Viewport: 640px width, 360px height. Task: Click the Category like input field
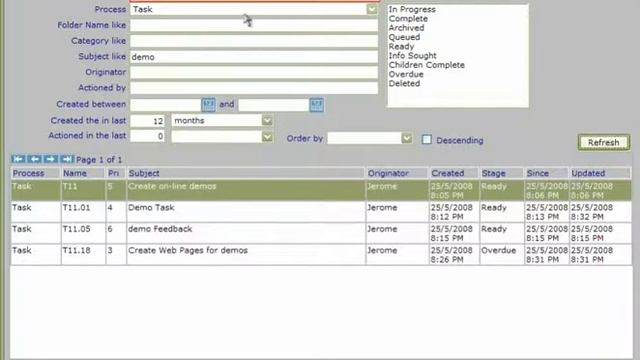coord(254,41)
